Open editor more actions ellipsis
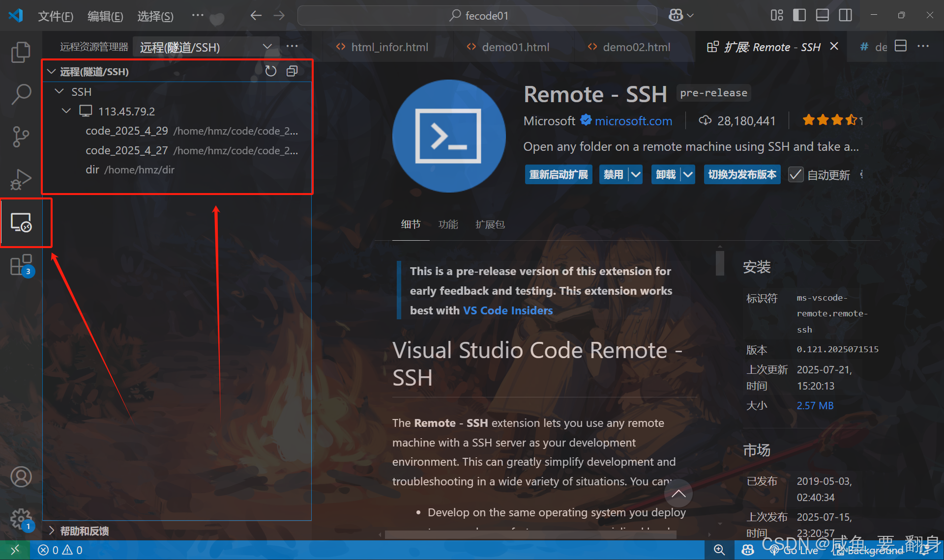944x560 pixels. (x=923, y=46)
